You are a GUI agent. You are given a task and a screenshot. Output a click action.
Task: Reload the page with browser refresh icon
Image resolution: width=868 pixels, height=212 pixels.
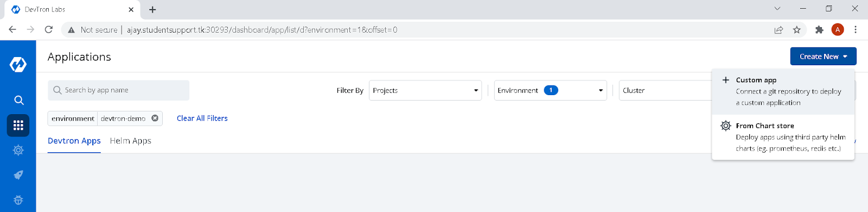49,30
